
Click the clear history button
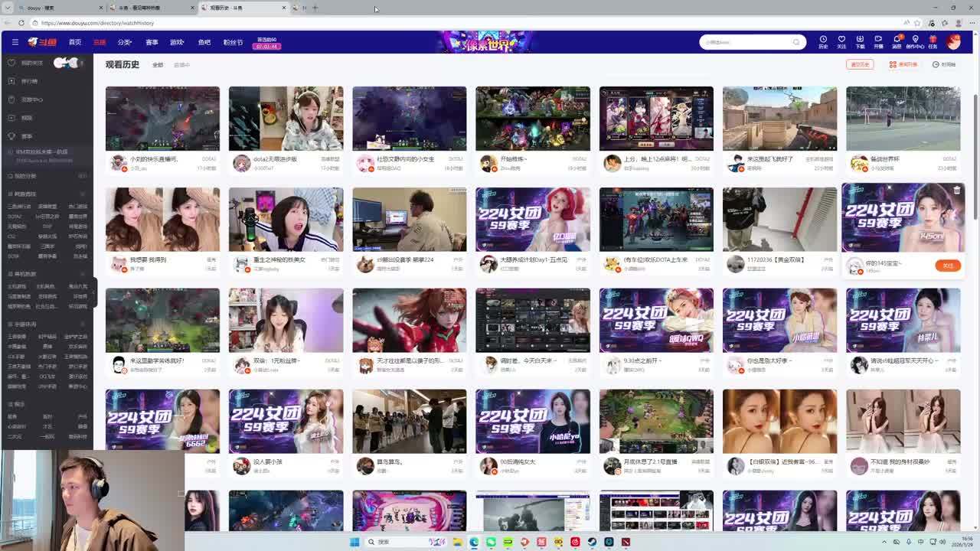pyautogui.click(x=861, y=65)
